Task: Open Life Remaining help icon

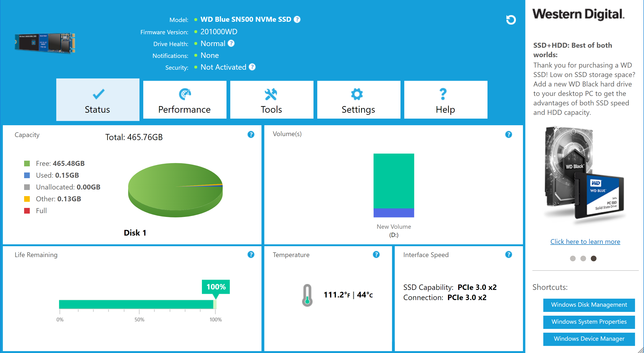Action: click(251, 254)
